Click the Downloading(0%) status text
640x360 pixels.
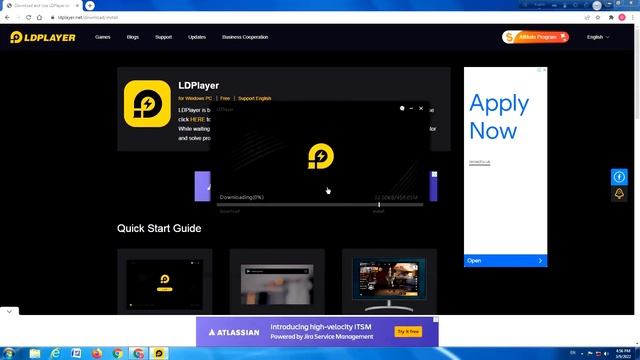[x=242, y=197]
